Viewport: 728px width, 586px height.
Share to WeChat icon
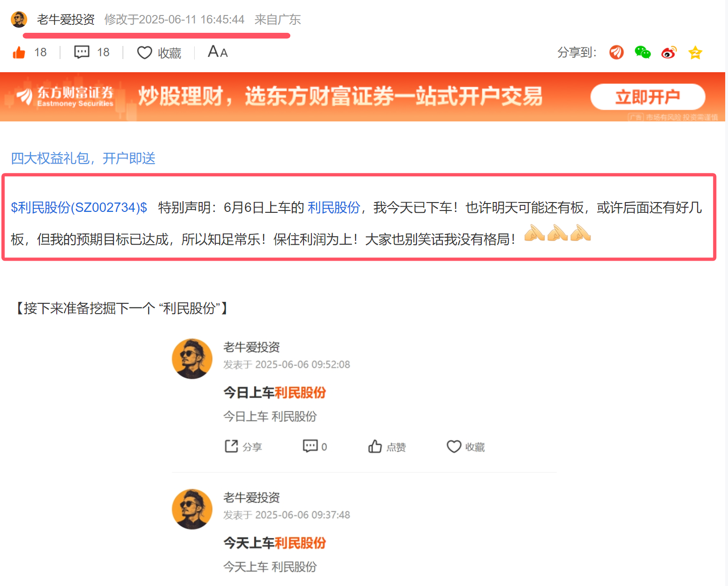[x=643, y=52]
